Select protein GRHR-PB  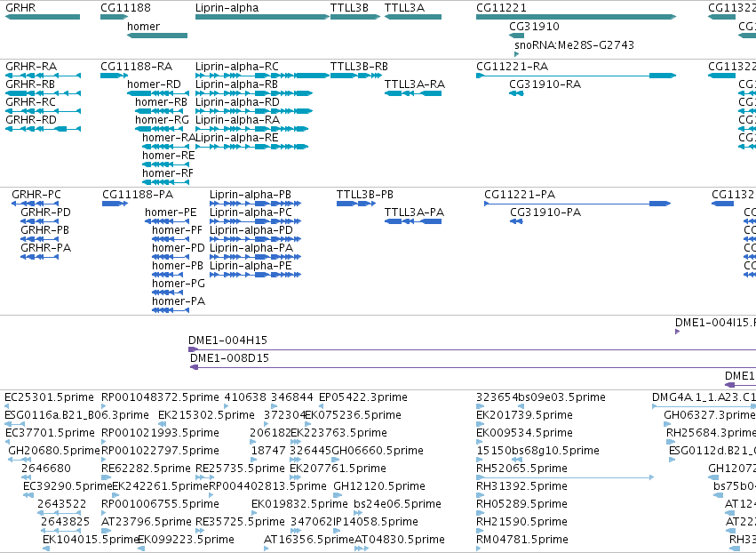click(x=40, y=239)
